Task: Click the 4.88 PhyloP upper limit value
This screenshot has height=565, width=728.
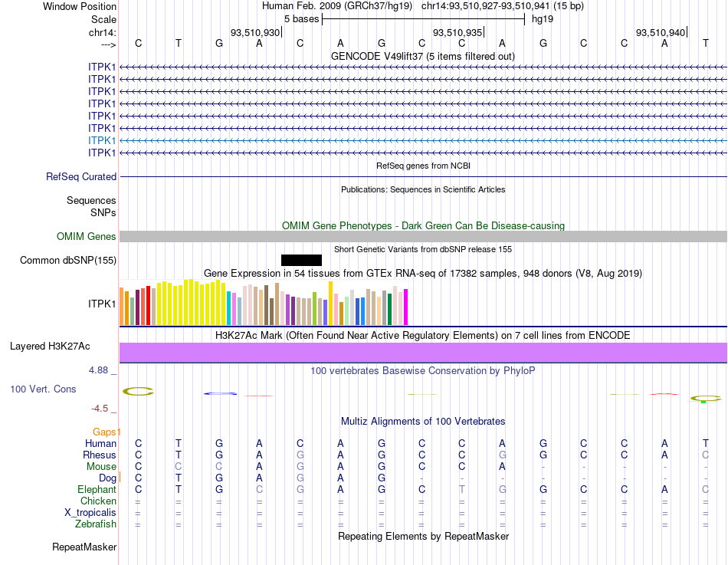Action: point(98,370)
